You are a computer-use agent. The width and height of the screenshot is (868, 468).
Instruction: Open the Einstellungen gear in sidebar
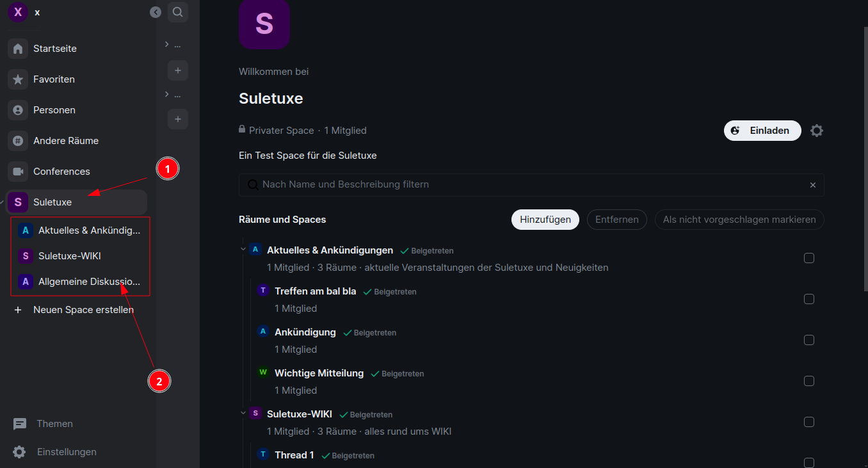coord(20,452)
